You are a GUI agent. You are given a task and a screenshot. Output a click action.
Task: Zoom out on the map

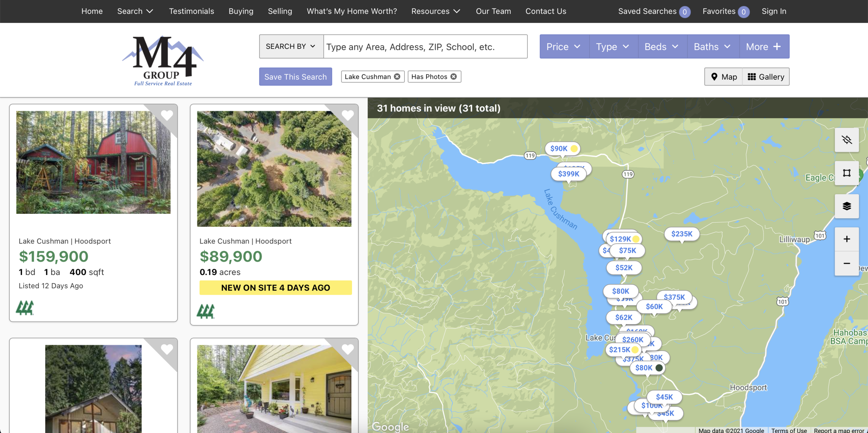coord(846,264)
